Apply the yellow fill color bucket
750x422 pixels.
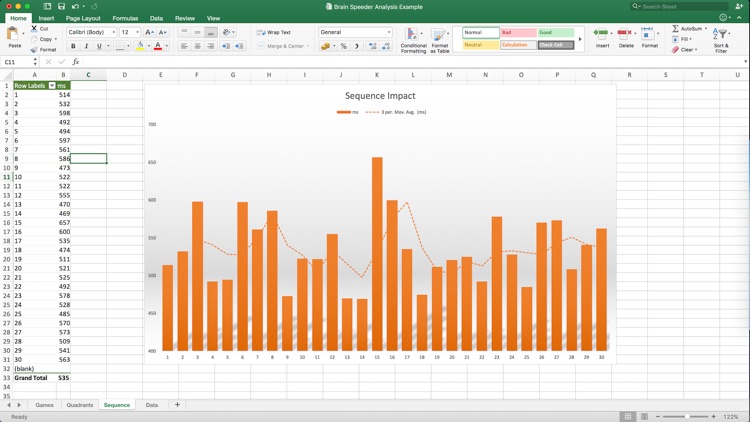click(x=140, y=46)
